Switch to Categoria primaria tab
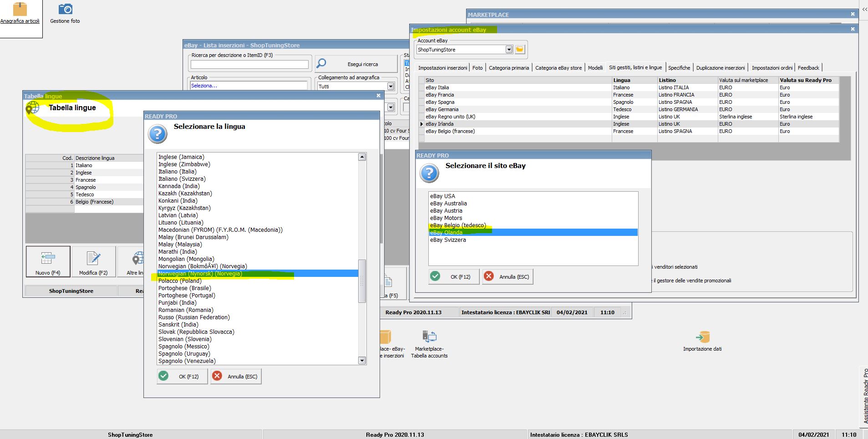This screenshot has width=868, height=439. click(x=509, y=68)
